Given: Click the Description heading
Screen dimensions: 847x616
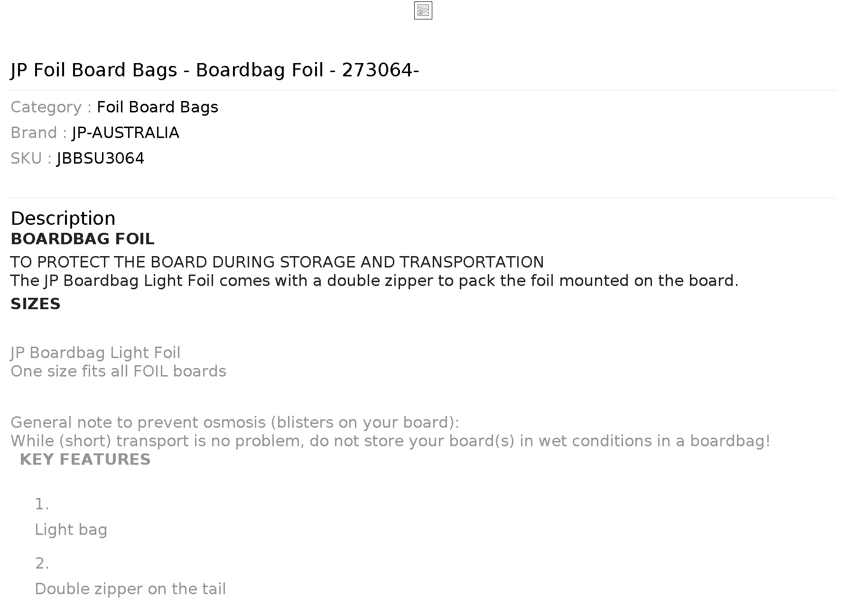Looking at the screenshot, I should pos(63,219).
